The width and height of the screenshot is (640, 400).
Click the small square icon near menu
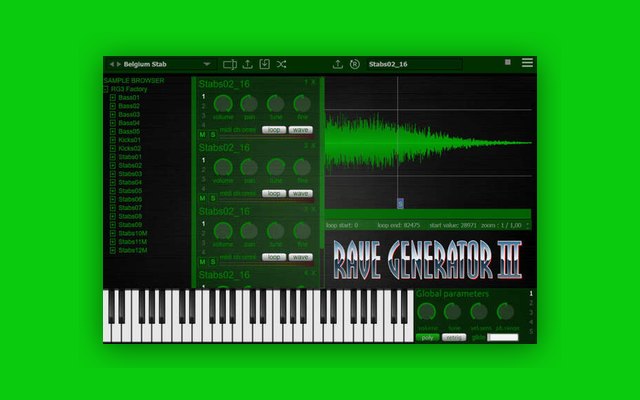[x=508, y=62]
